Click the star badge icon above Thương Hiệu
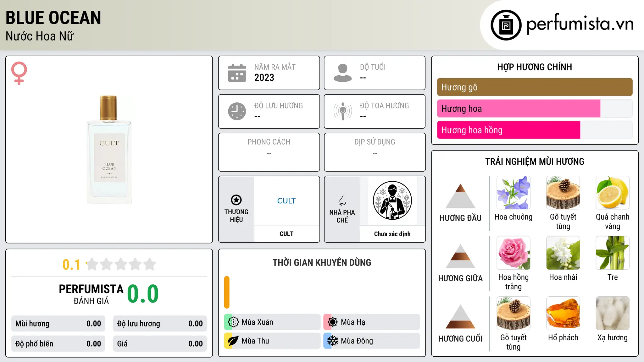644x362 pixels. click(236, 200)
